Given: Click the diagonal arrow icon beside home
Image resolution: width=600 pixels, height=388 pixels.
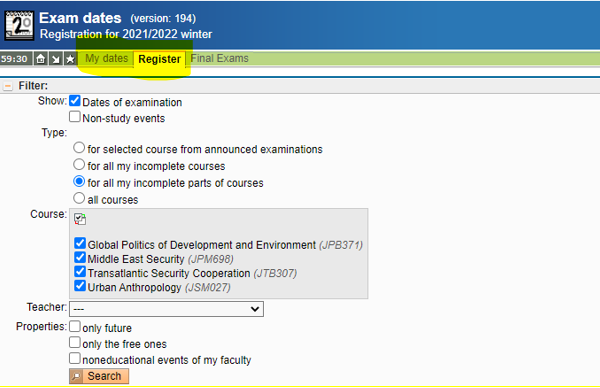Looking at the screenshot, I should [x=56, y=59].
